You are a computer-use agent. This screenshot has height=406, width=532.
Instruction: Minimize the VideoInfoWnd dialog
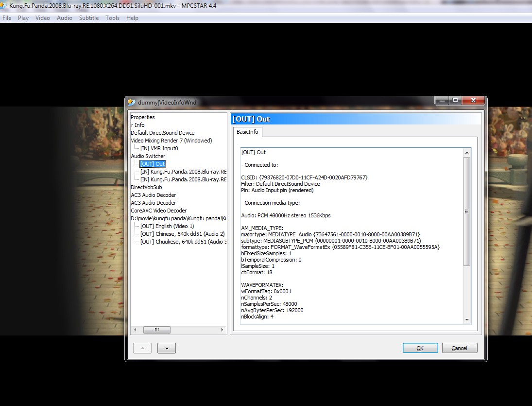(x=442, y=101)
